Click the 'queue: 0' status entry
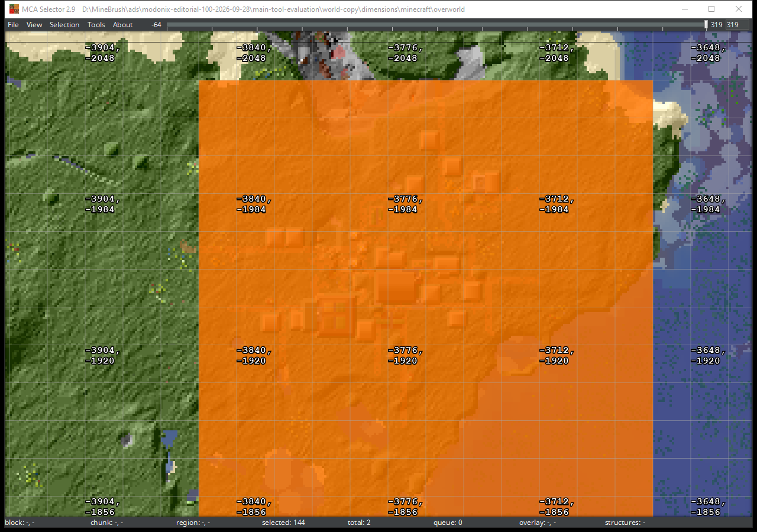This screenshot has height=532, width=757. pyautogui.click(x=448, y=523)
